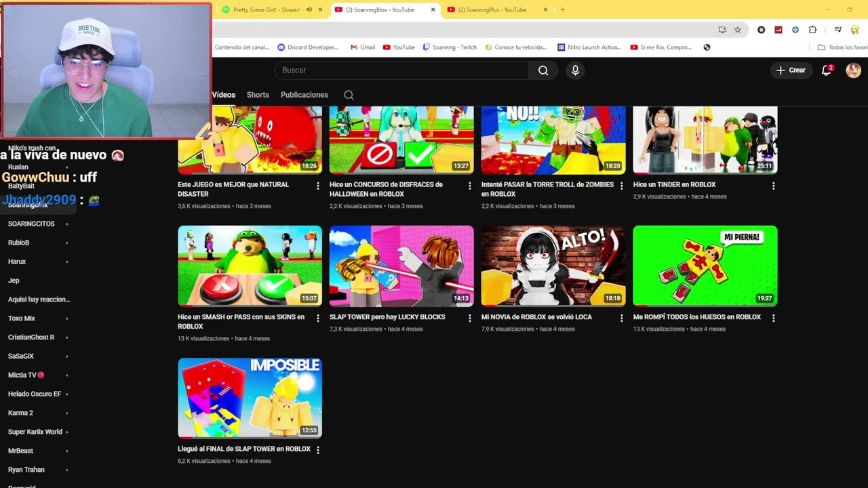Open the Soaring - Twitch bookmark
This screenshot has width=868, height=488.
(x=450, y=47)
